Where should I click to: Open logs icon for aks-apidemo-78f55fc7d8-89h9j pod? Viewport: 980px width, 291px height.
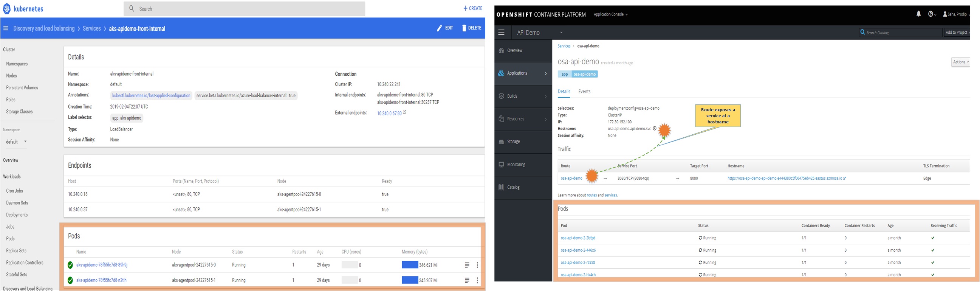(467, 265)
